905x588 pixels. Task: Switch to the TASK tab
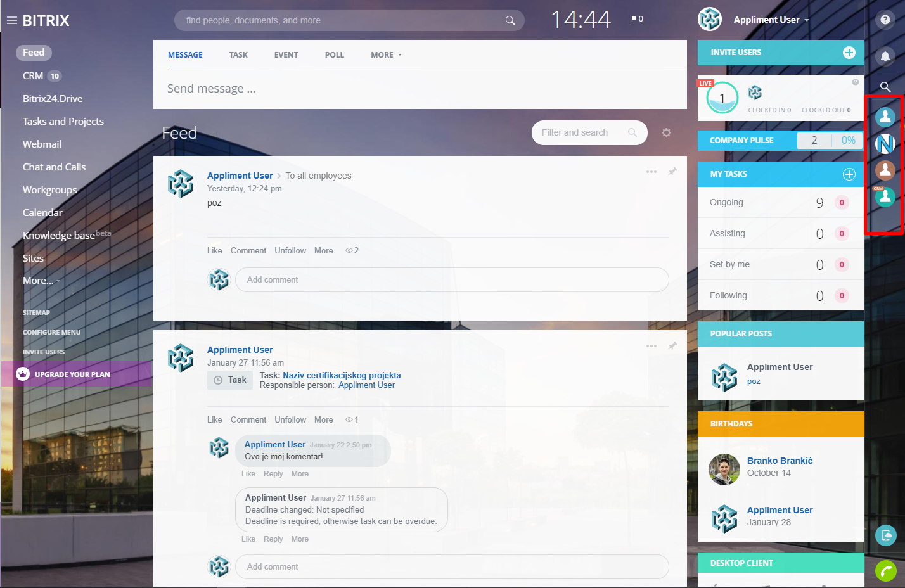tap(238, 54)
